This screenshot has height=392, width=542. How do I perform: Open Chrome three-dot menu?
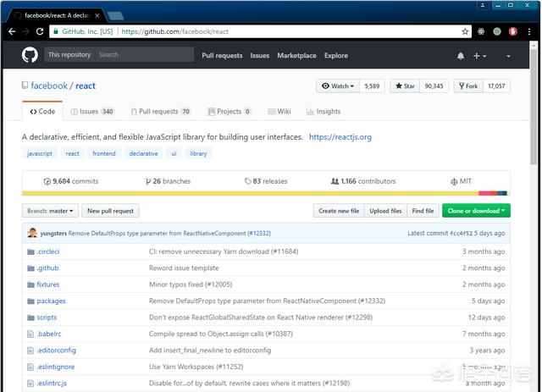[x=528, y=31]
